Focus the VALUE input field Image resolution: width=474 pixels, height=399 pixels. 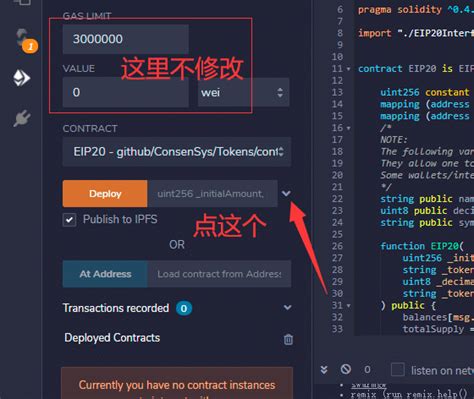point(126,92)
